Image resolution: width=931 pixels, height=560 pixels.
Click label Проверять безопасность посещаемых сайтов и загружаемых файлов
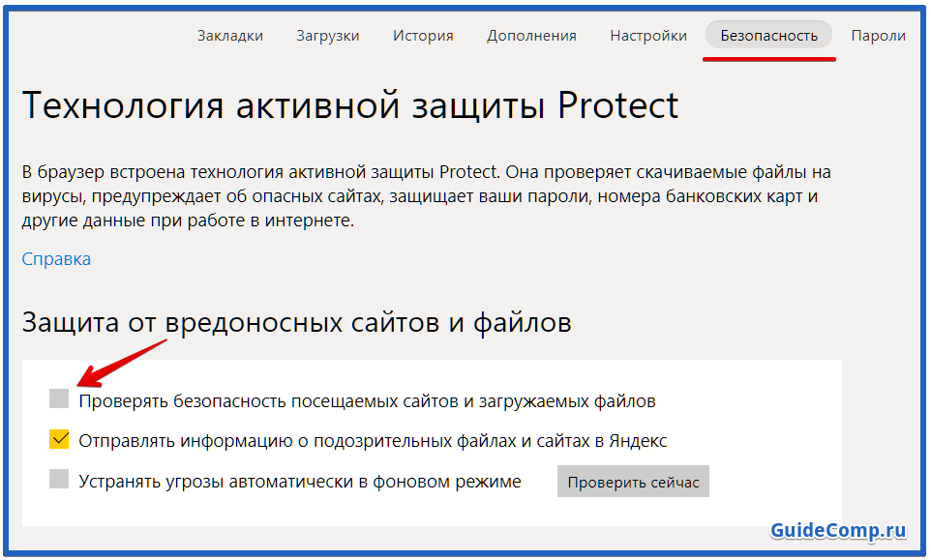click(367, 401)
